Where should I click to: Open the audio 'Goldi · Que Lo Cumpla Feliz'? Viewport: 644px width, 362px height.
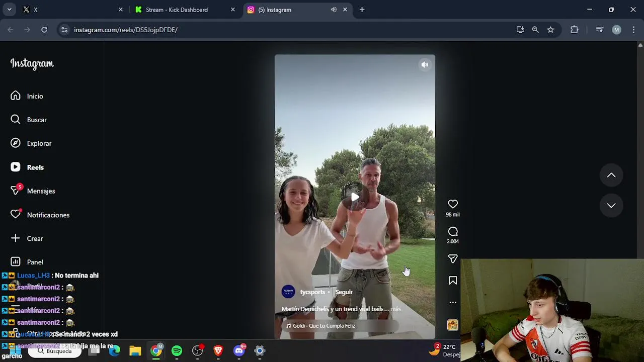click(321, 326)
